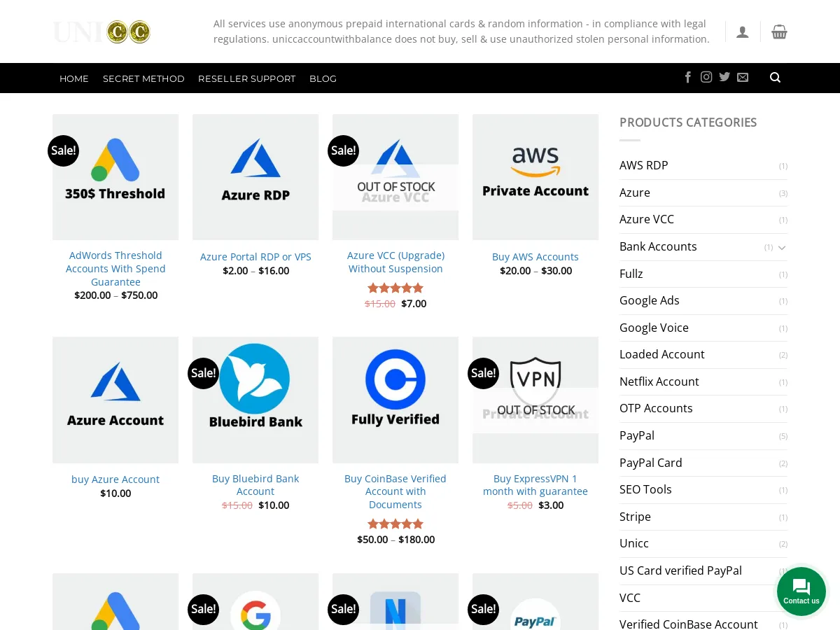The image size is (840, 630).
Task: Open the shopping cart basket icon
Action: (779, 32)
